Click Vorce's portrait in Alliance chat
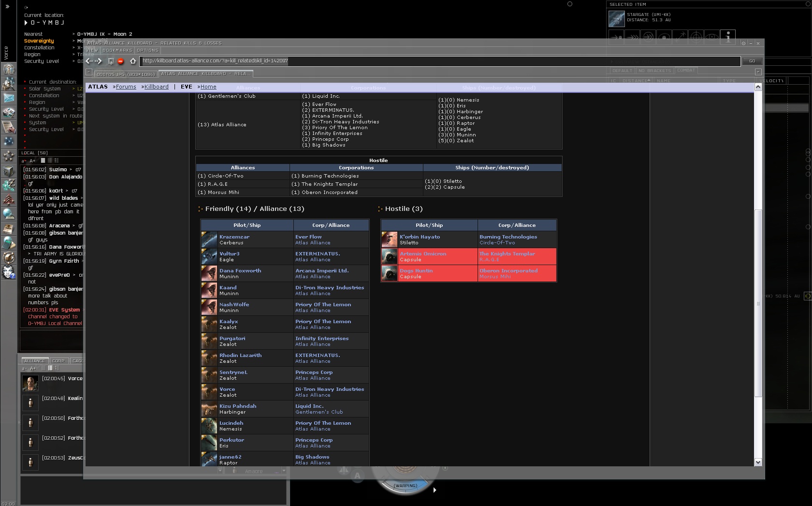 point(30,383)
